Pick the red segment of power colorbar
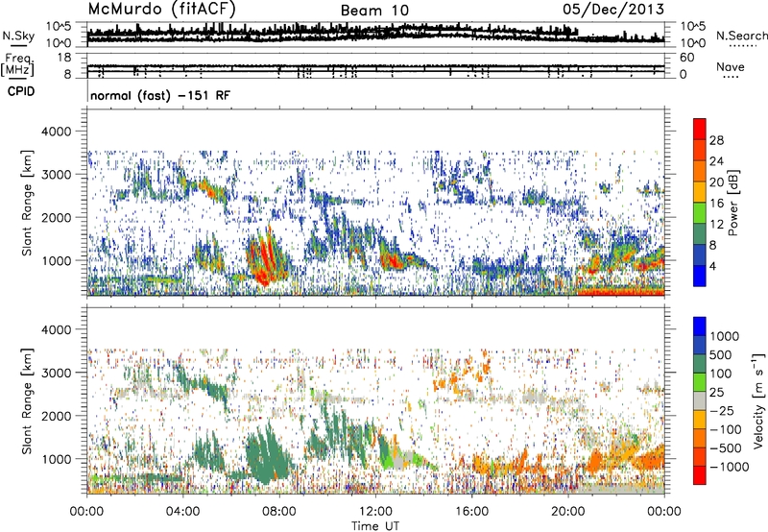This screenshot has height=532, width=768. tap(700, 130)
